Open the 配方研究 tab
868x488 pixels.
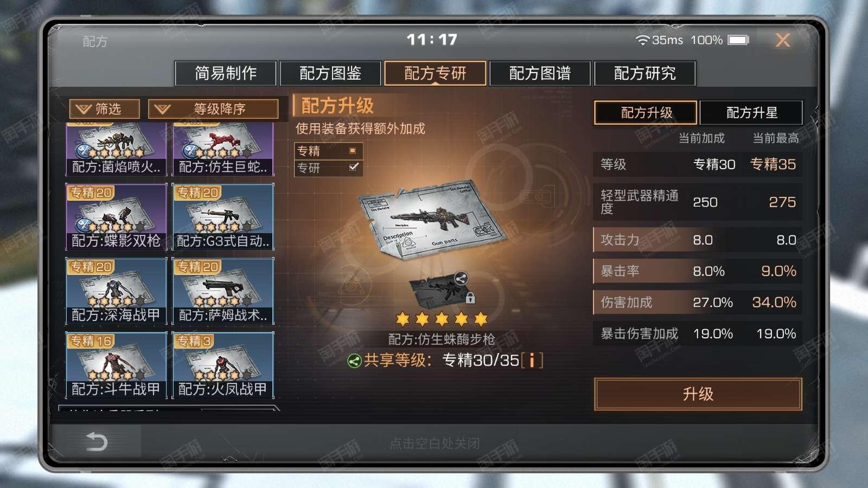pos(644,73)
